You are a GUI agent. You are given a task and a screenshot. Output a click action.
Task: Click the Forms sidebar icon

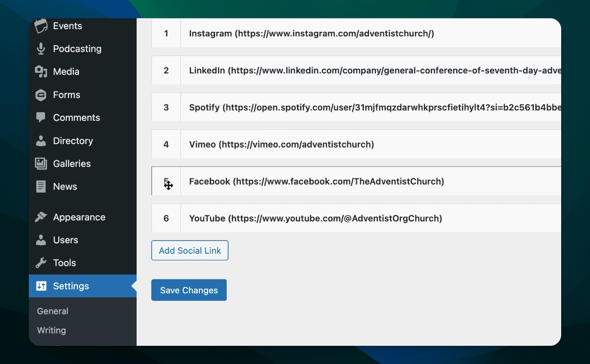tap(41, 95)
